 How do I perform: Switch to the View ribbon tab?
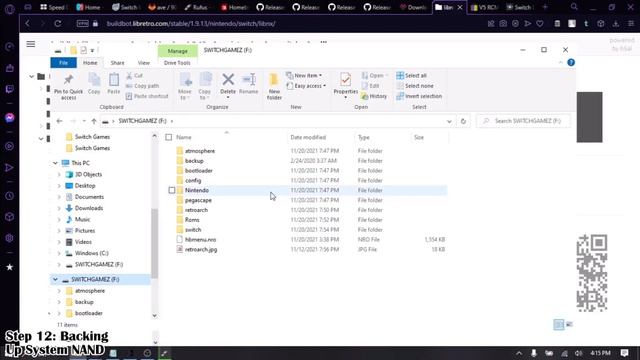point(144,63)
